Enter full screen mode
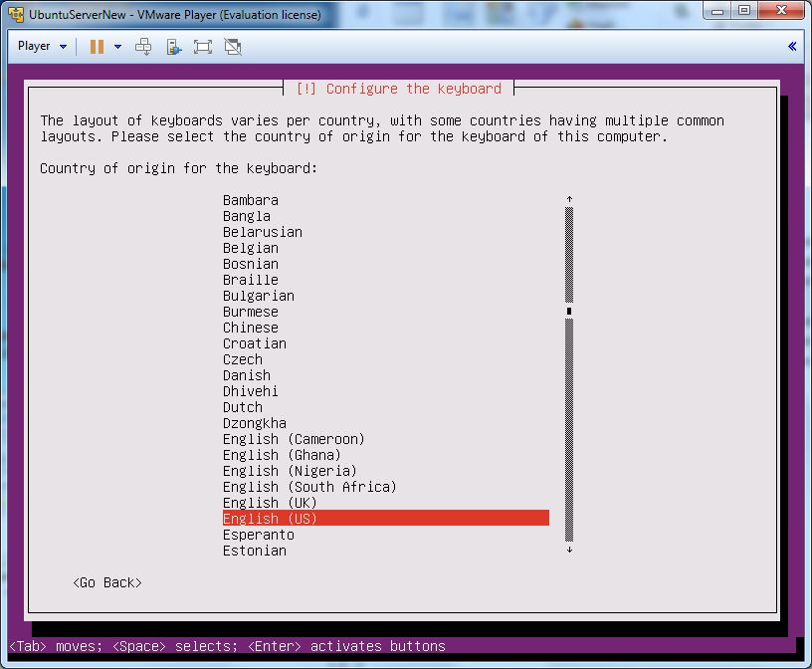 203,46
